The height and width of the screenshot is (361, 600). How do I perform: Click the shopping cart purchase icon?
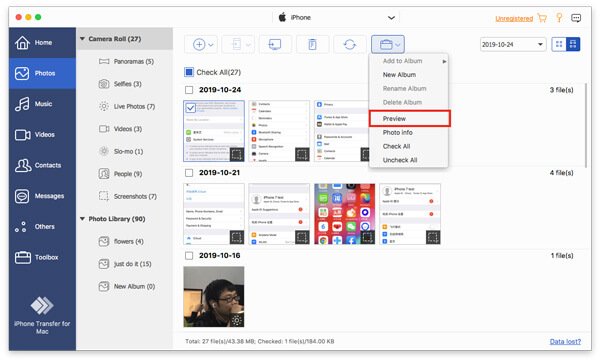point(542,18)
